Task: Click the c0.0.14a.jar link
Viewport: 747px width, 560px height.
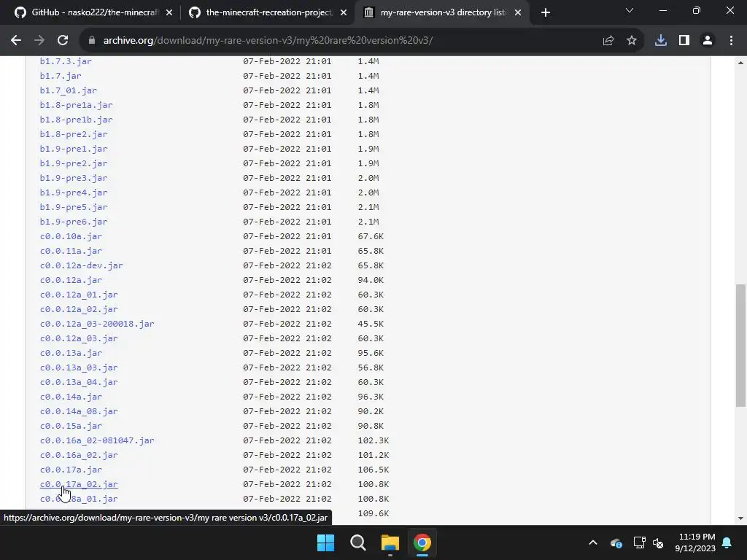Action: tap(71, 397)
